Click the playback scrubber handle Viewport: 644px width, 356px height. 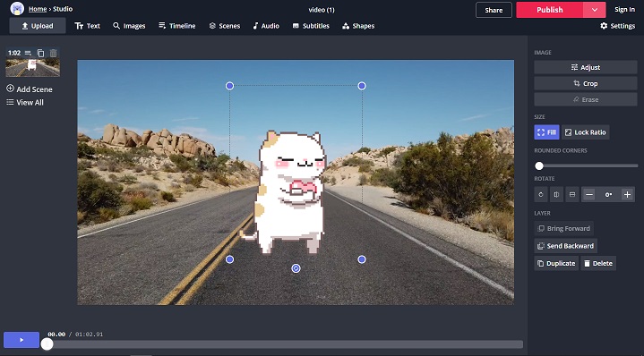pyautogui.click(x=47, y=344)
